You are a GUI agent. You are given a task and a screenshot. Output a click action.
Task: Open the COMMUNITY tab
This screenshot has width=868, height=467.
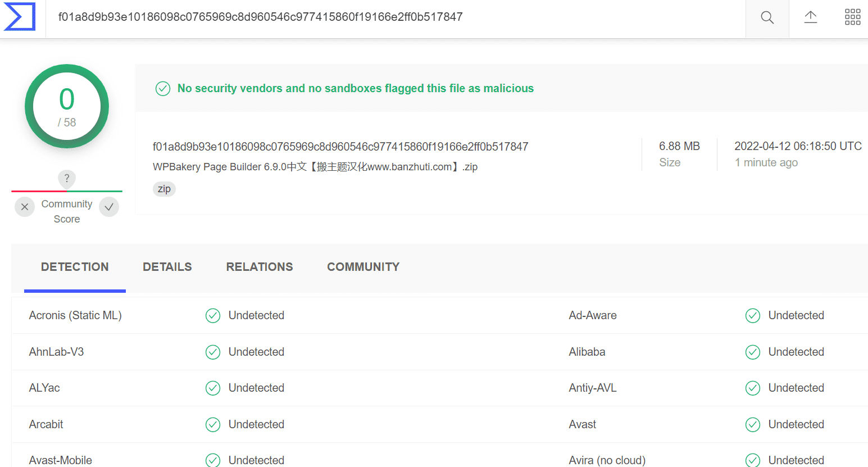363,267
